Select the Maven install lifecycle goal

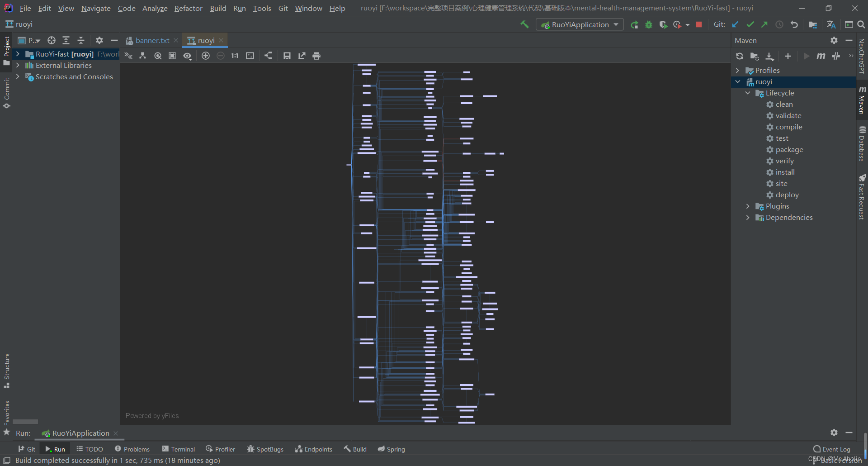coord(785,172)
